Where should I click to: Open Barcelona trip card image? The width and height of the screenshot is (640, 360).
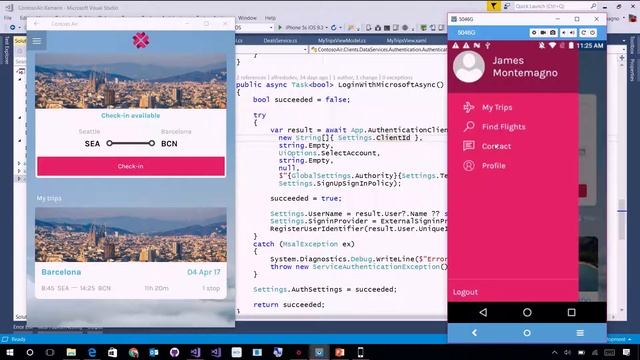point(131,235)
